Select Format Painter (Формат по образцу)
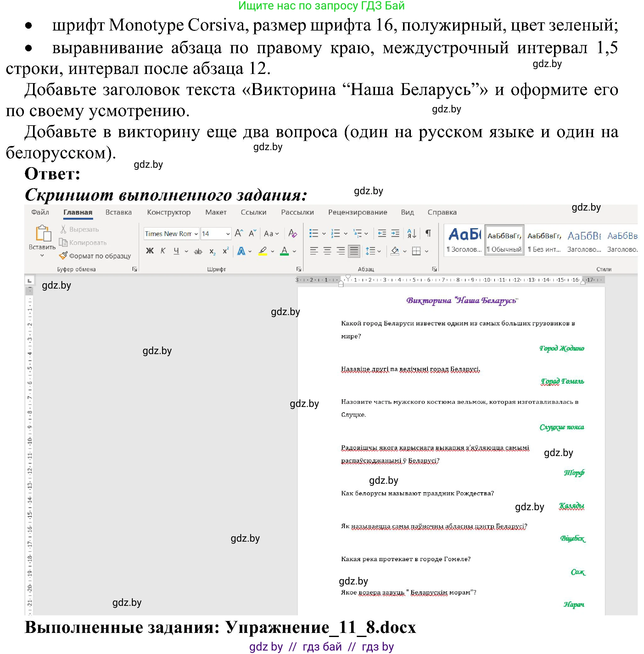Viewport: 644px width, 654px height. coord(95,256)
